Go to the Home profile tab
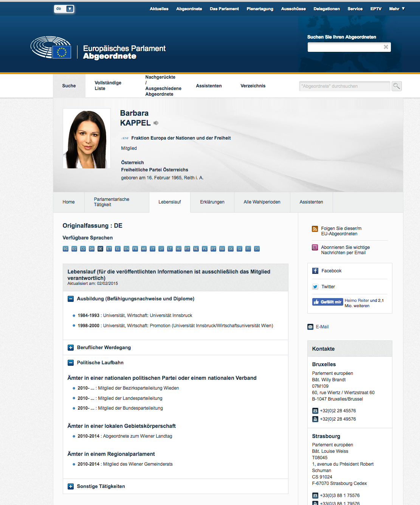Screen dimensions: 420x505 click(69, 202)
